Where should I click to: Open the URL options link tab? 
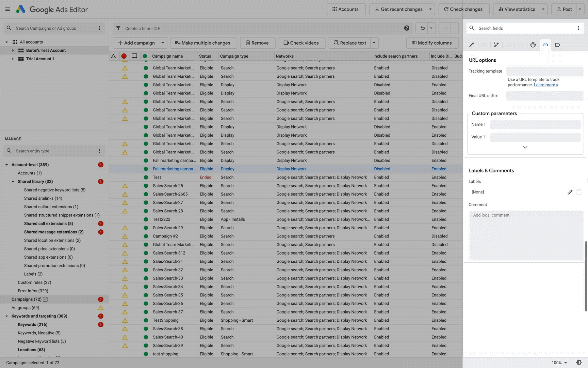(545, 45)
